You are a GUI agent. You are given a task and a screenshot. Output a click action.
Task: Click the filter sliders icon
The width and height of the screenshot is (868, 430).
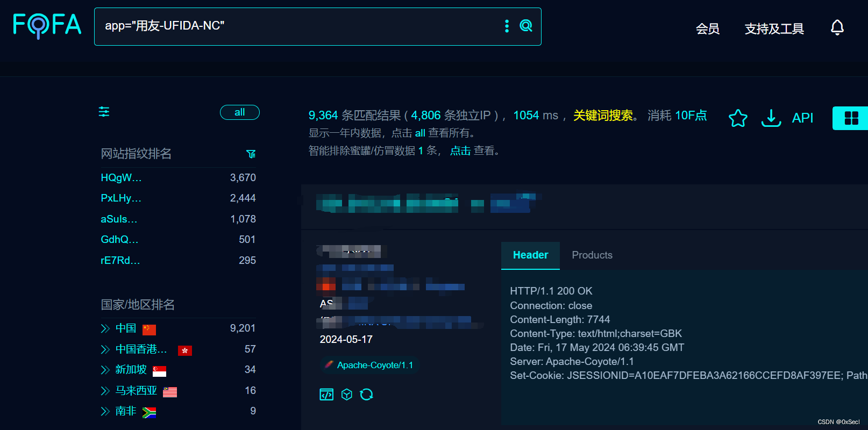[104, 112]
